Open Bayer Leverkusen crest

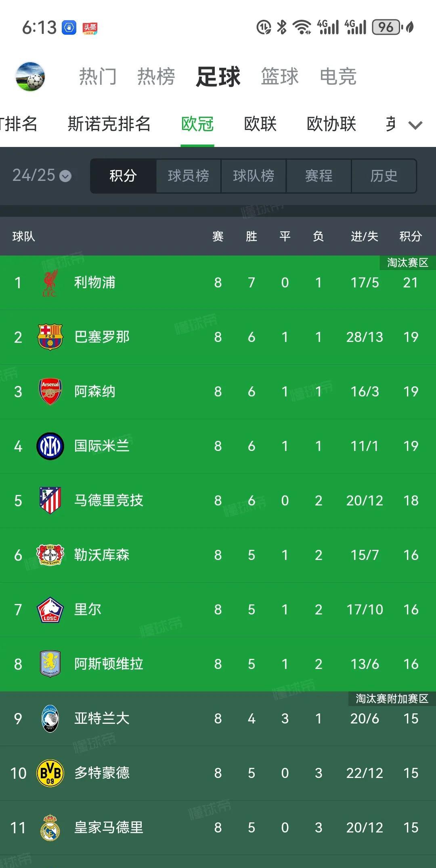coord(50,555)
